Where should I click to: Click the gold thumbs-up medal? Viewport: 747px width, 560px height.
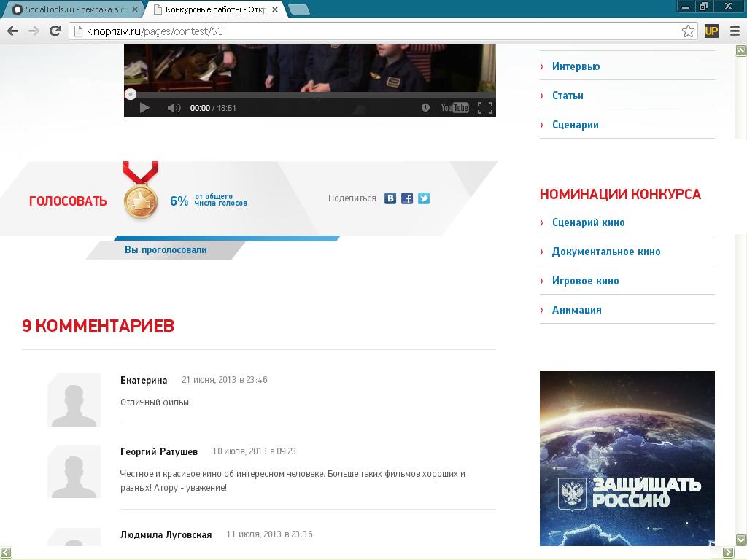pos(141,201)
